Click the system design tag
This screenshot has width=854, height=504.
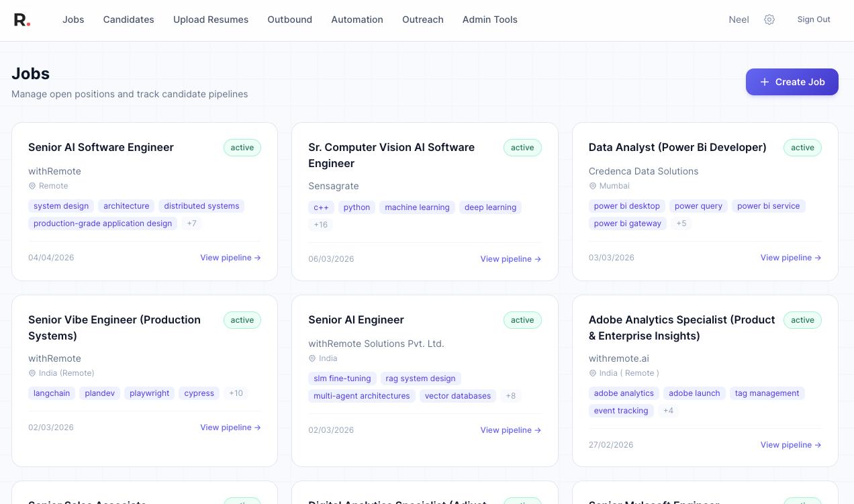[x=61, y=206]
